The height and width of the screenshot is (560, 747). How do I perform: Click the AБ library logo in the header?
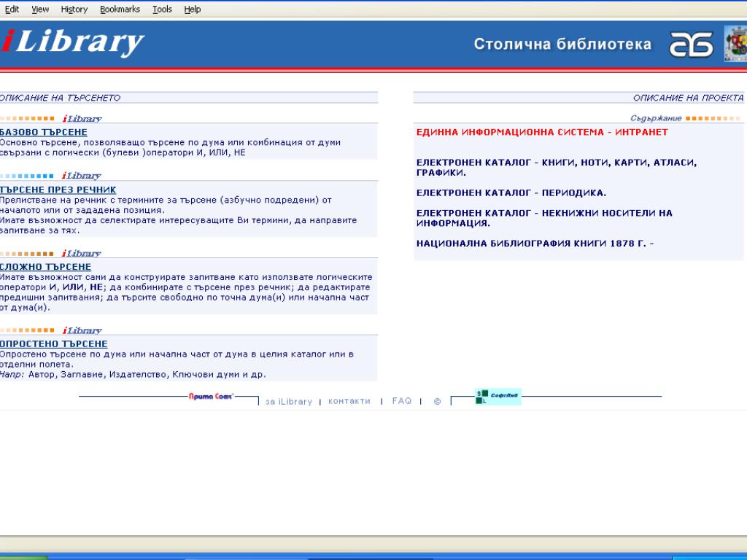(692, 44)
